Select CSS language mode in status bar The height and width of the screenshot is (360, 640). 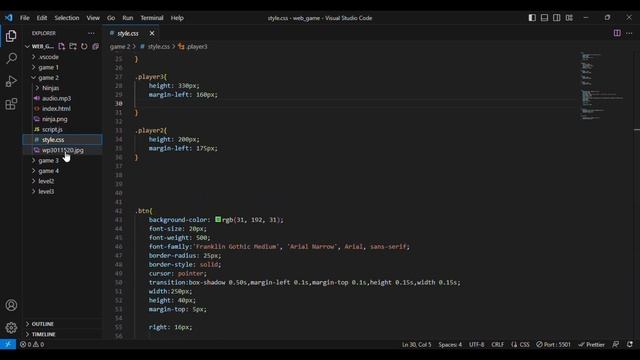click(520, 344)
